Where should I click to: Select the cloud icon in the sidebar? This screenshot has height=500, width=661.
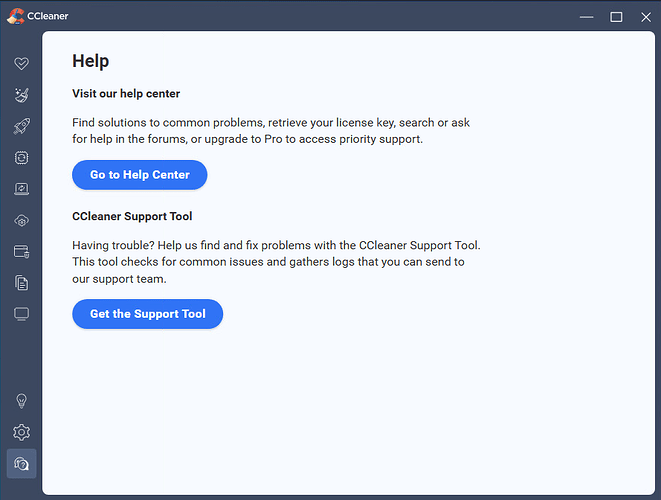click(21, 220)
